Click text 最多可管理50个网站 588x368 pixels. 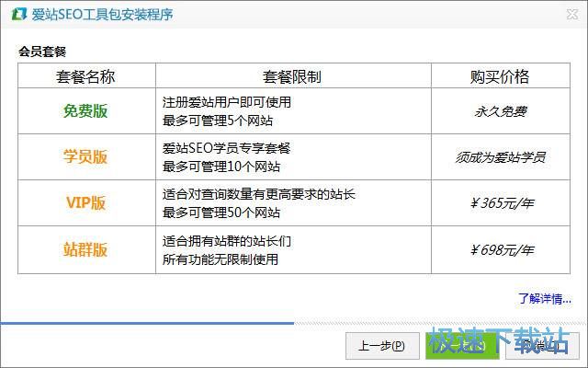point(221,213)
